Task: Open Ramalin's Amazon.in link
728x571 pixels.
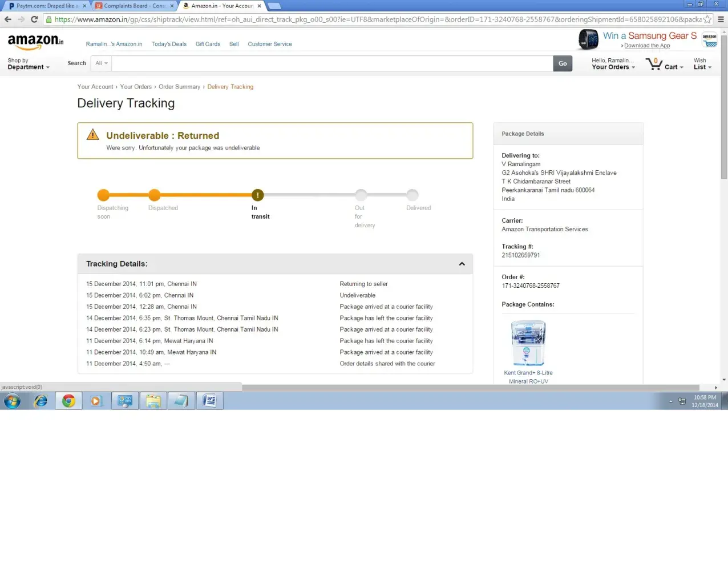Action: 114,44
